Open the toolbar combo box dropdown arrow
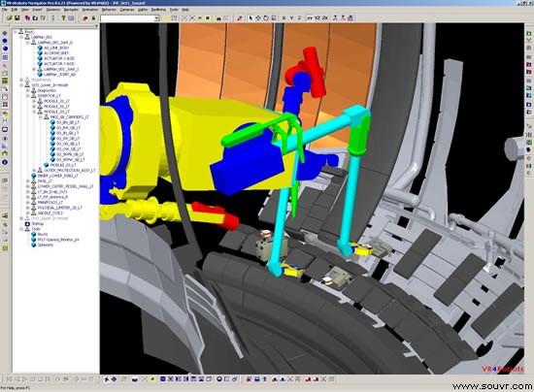 [157, 18]
